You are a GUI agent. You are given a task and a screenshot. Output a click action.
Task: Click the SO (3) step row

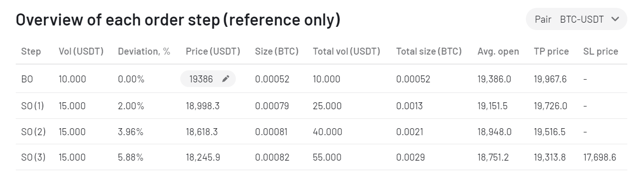click(322, 157)
